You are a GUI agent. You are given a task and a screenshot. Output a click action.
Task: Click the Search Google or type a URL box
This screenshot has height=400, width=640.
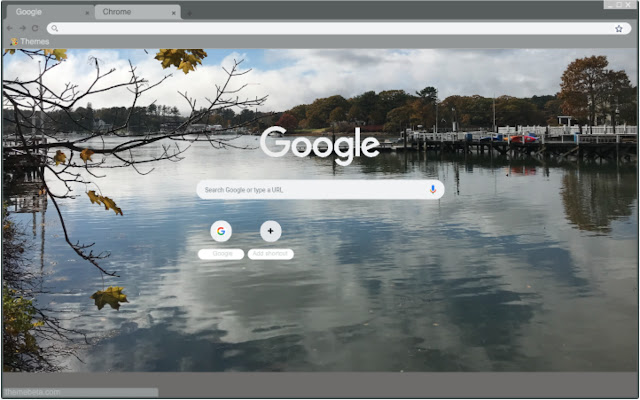pyautogui.click(x=320, y=189)
